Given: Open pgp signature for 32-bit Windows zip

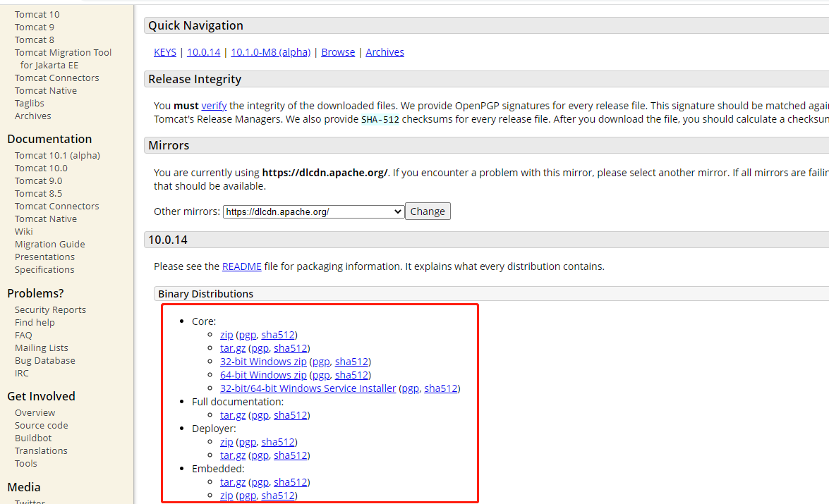Looking at the screenshot, I should 321,362.
